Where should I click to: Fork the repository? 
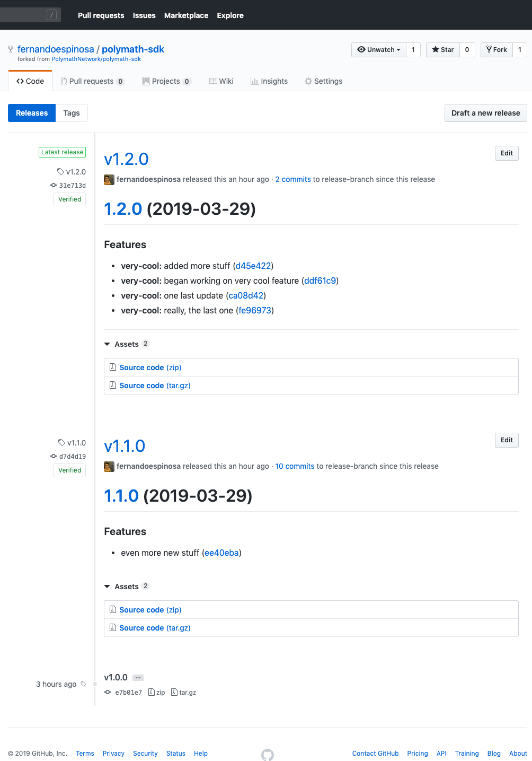496,50
